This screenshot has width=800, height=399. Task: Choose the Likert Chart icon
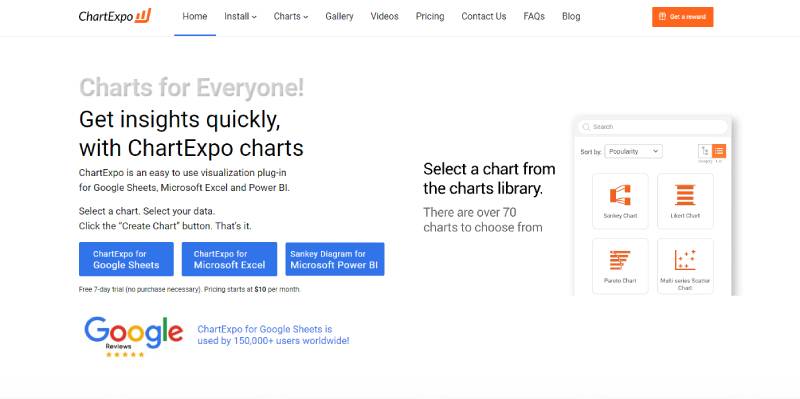(685, 195)
